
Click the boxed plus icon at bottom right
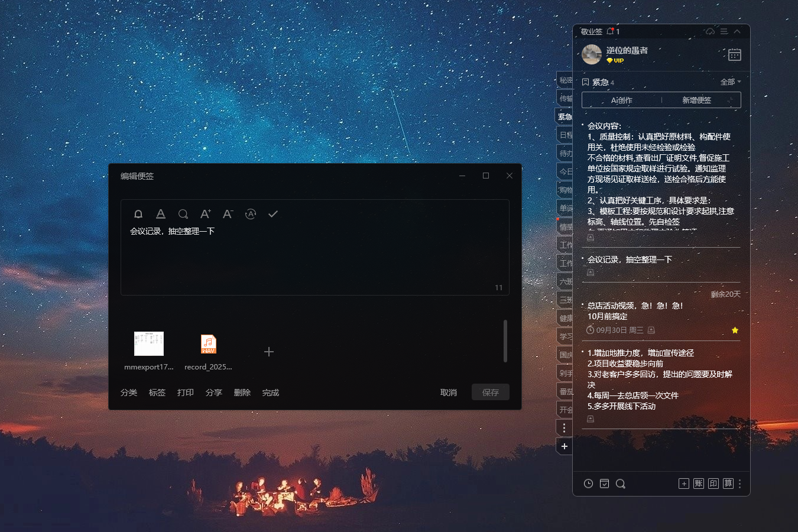[684, 484]
